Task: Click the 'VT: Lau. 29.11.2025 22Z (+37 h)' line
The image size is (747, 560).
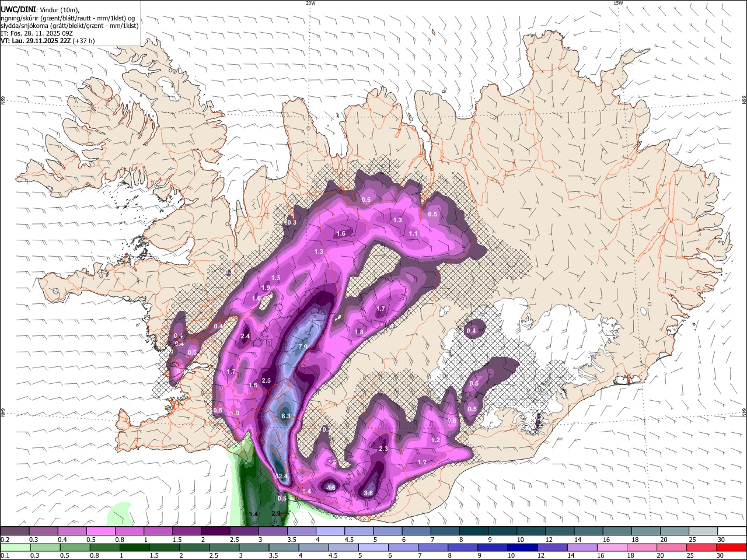Action: point(48,41)
